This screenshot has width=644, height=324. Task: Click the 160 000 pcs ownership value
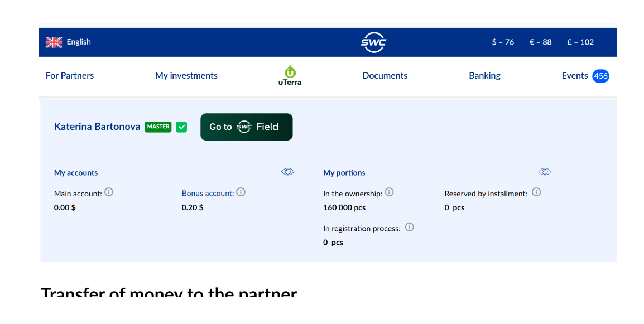pos(344,208)
